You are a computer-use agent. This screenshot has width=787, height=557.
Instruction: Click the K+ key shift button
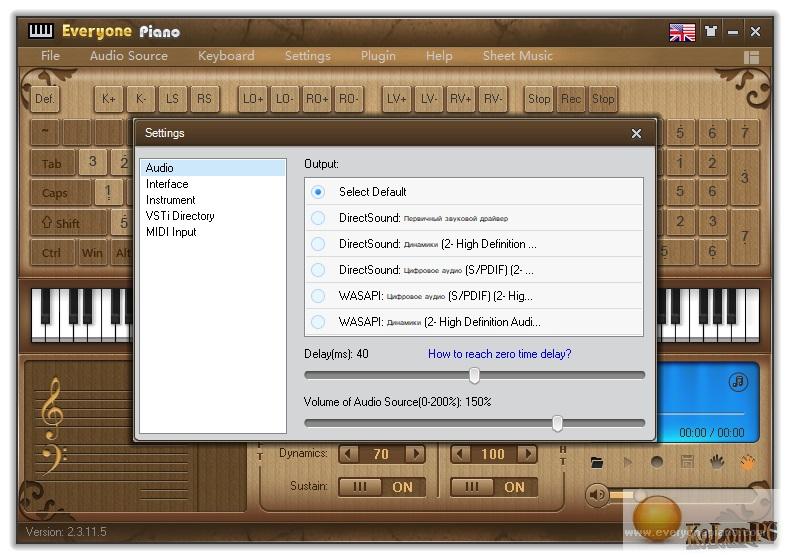click(x=108, y=99)
